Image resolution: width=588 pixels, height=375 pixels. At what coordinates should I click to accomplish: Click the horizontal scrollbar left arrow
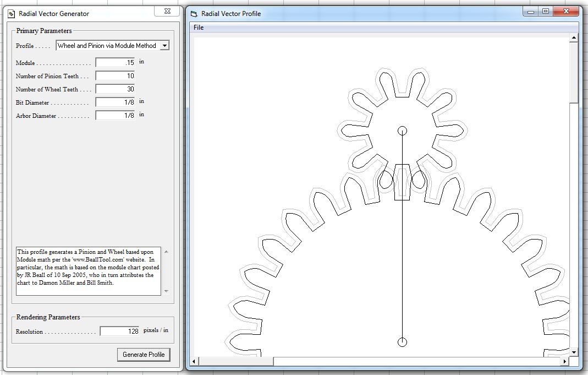(x=194, y=362)
